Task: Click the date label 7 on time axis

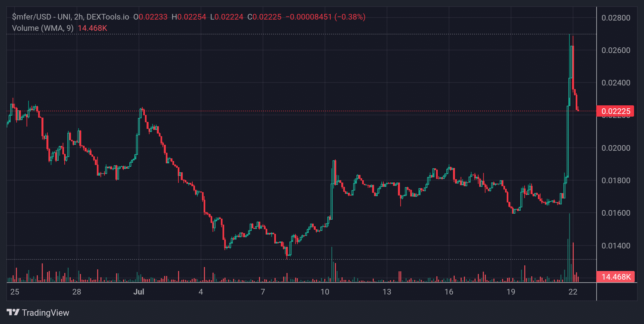Action: click(263, 292)
